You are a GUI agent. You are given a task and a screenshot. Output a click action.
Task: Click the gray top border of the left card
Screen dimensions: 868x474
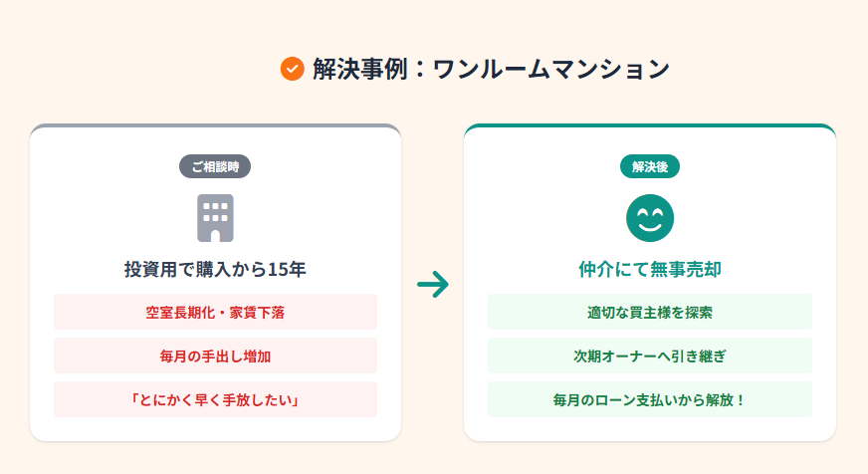(215, 125)
